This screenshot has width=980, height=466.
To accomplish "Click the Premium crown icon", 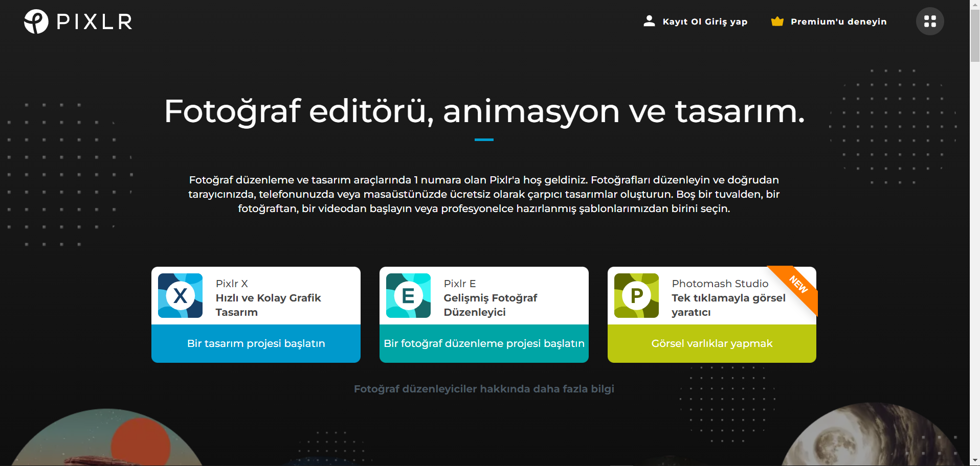I will tap(777, 21).
